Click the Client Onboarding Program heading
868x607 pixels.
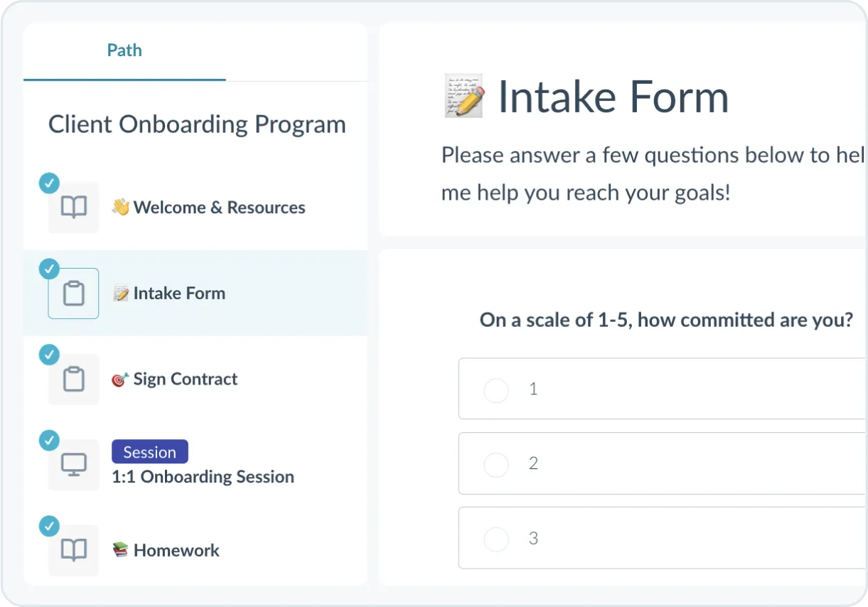pyautogui.click(x=197, y=124)
